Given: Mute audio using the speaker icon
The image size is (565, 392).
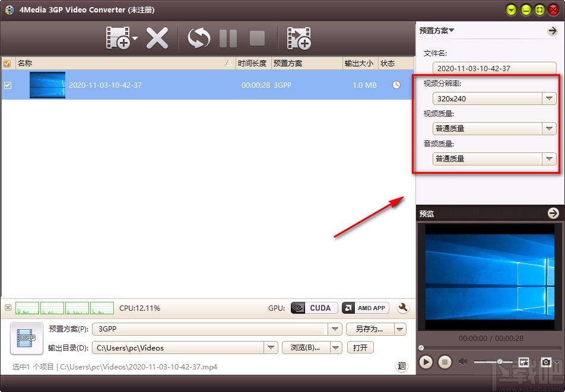Looking at the screenshot, I should click(x=462, y=362).
